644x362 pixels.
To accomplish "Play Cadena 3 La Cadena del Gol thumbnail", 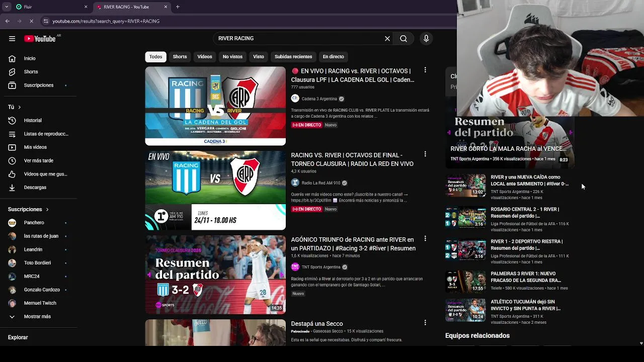I will [x=215, y=106].
